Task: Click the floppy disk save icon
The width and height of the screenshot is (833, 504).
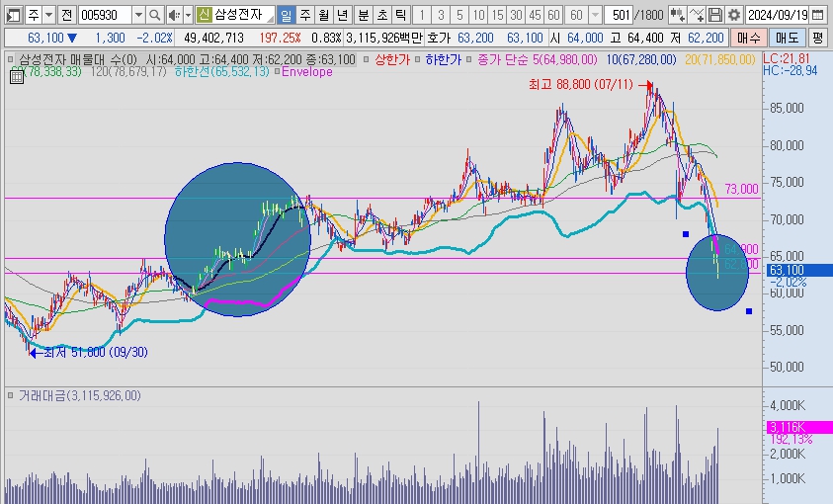Action: tap(715, 15)
